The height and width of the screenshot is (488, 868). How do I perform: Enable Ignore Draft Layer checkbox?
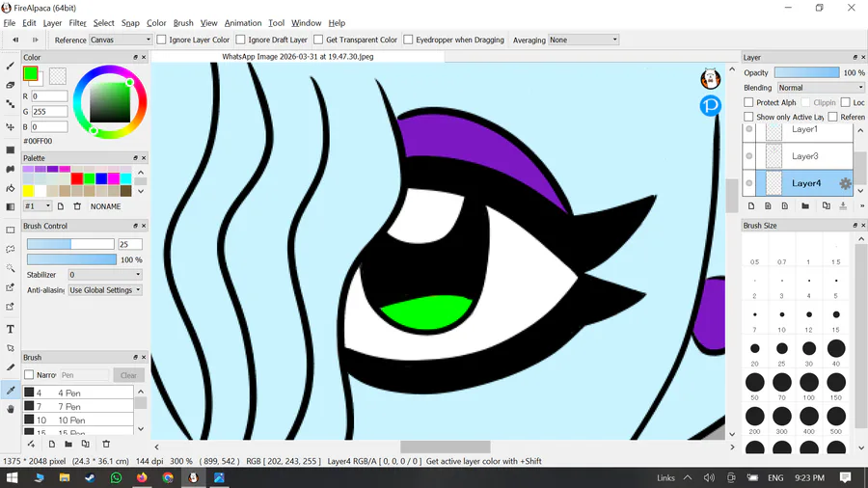pos(240,40)
